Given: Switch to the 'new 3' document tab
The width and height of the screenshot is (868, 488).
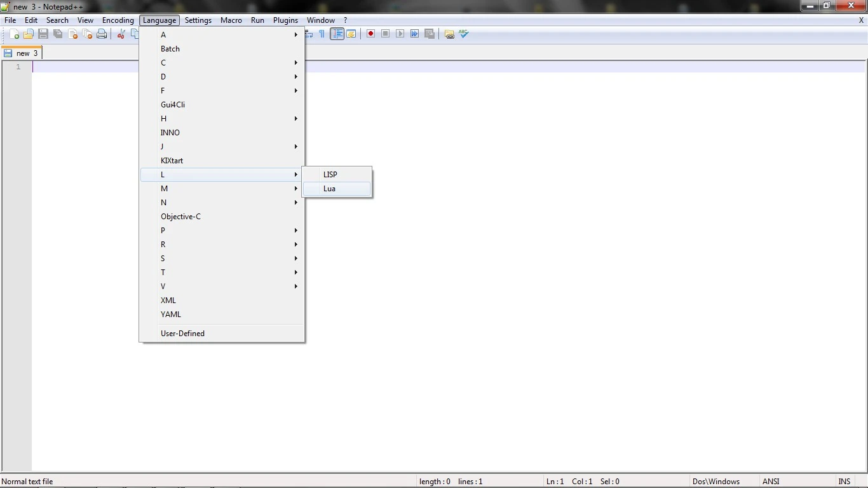Looking at the screenshot, I should click(x=22, y=53).
